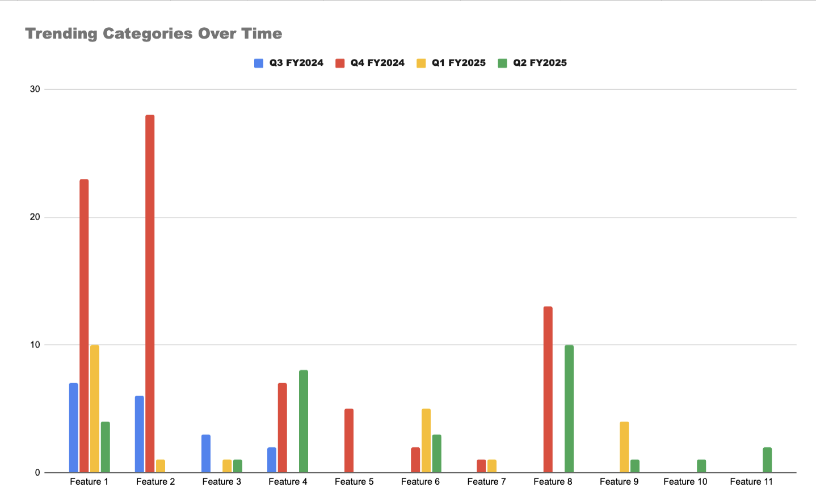Click the chart title "Trending Categories Over Time"
Image resolution: width=816 pixels, height=504 pixels.
154,33
